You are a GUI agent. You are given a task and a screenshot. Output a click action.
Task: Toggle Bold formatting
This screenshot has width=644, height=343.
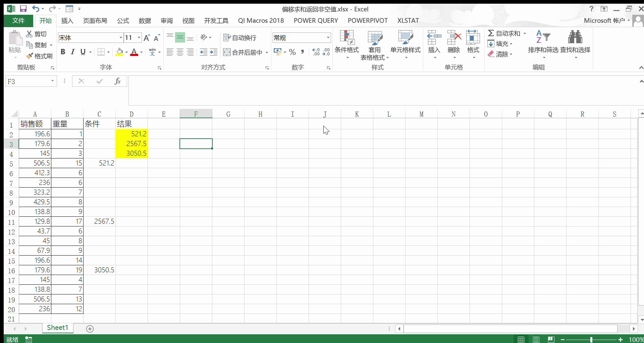pos(63,52)
